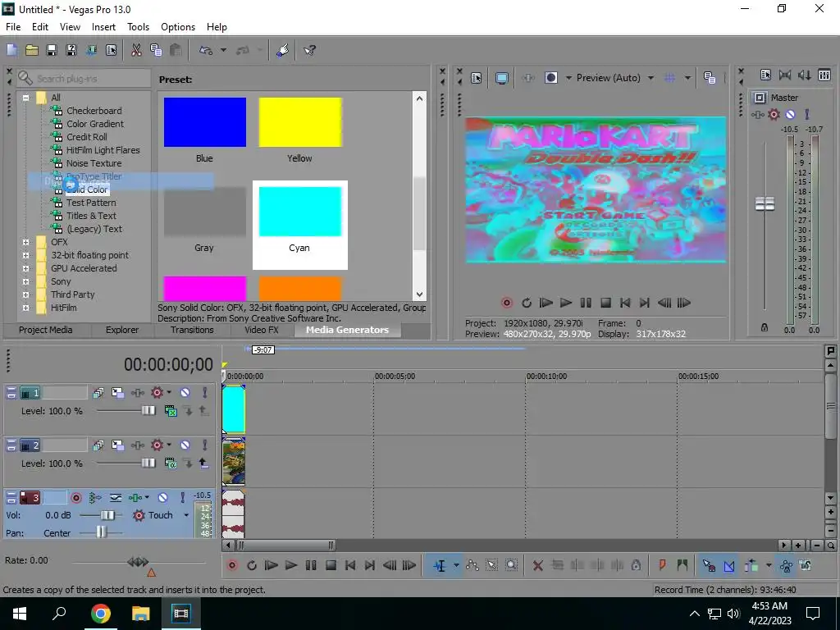Select the Blue color preset

[x=204, y=122]
